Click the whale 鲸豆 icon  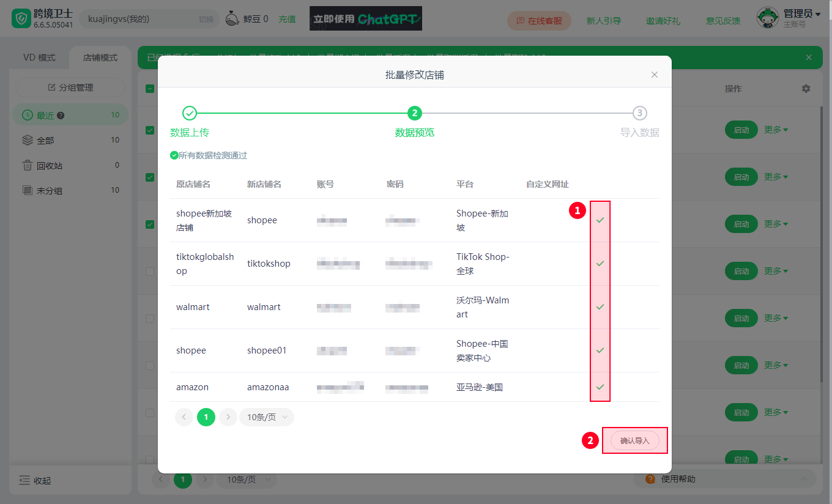[x=232, y=19]
